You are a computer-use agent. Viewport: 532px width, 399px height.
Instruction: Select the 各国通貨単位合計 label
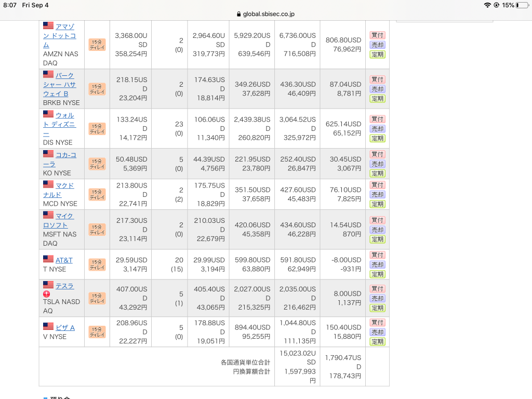click(x=245, y=362)
